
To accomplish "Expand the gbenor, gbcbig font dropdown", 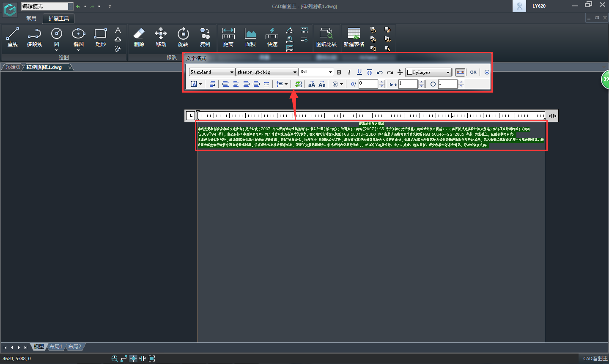I will tap(295, 72).
